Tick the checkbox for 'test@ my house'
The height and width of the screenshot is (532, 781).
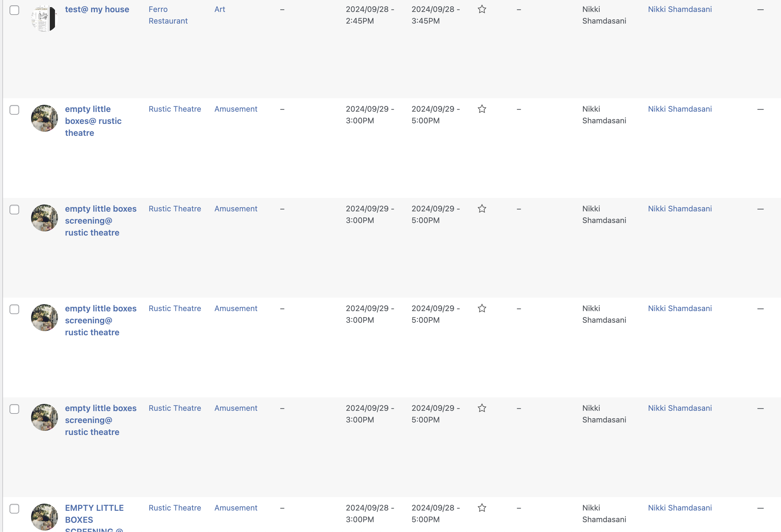click(x=14, y=10)
